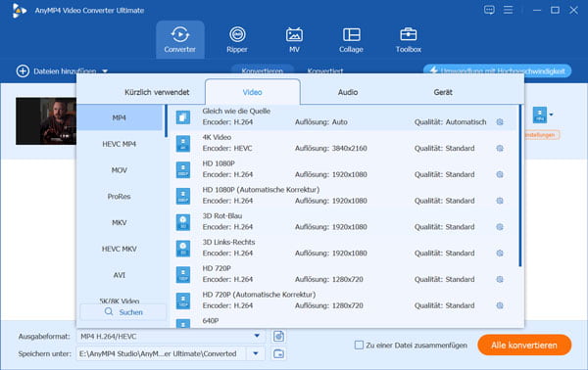Viewport: 588px width, 370px height.
Task: Open output folder icon beside Speichern unter
Action: [278, 354]
